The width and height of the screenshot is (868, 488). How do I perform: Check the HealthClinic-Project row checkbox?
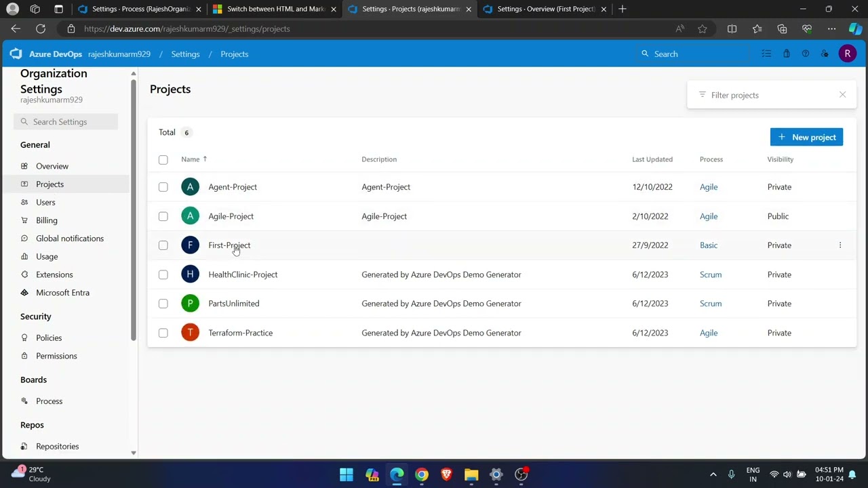163,274
